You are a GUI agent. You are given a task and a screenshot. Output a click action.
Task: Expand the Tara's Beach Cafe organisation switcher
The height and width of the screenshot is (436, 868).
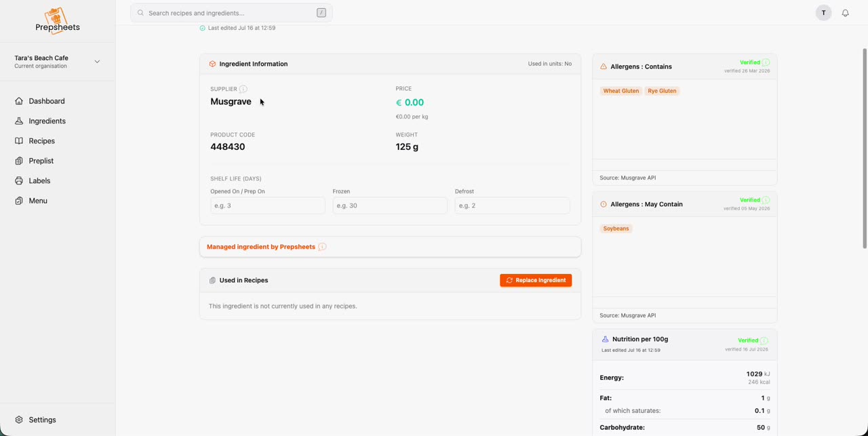(58, 62)
